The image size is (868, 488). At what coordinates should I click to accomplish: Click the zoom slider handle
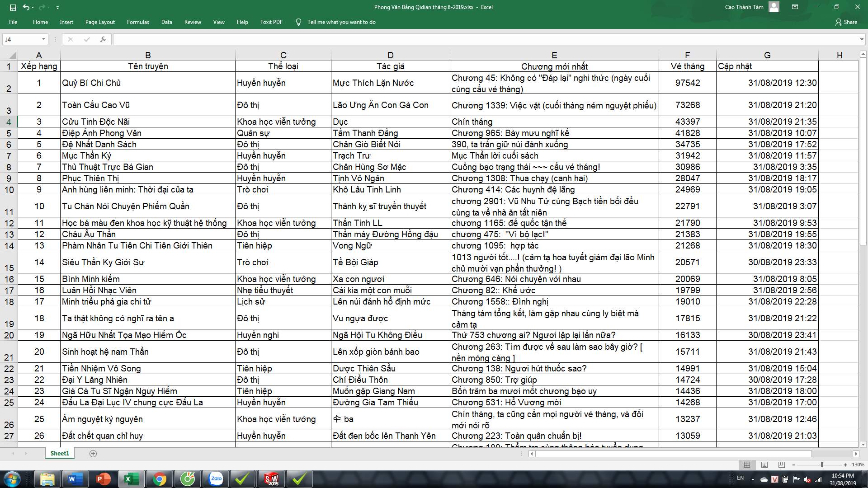[822, 465]
